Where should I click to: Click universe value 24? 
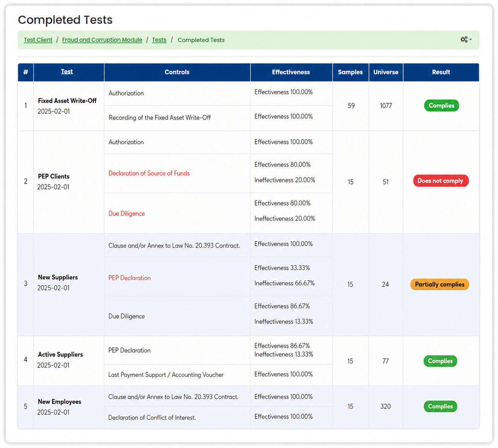coord(385,284)
